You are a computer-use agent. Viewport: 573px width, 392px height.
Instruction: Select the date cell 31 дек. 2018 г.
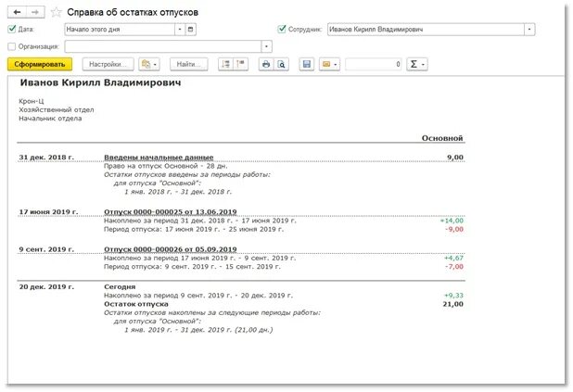pyautogui.click(x=46, y=158)
